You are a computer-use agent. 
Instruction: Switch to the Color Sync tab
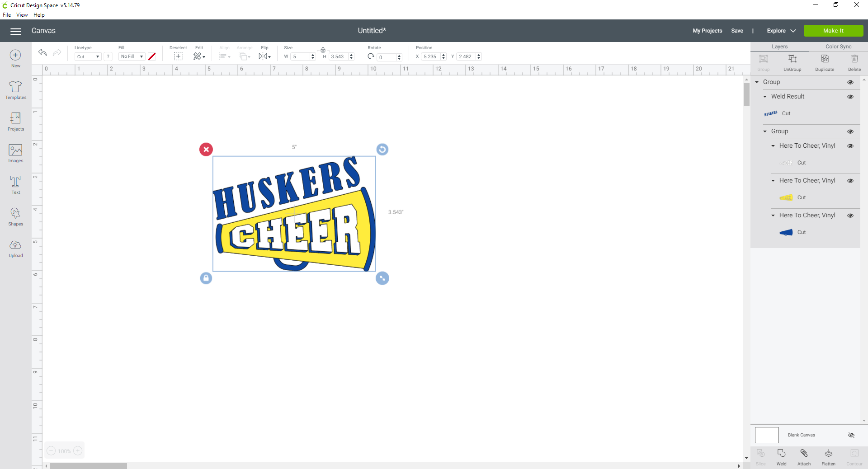[x=838, y=47]
